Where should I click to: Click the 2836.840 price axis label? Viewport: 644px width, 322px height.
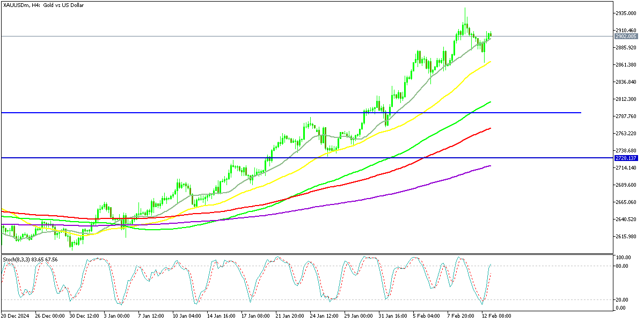626,82
